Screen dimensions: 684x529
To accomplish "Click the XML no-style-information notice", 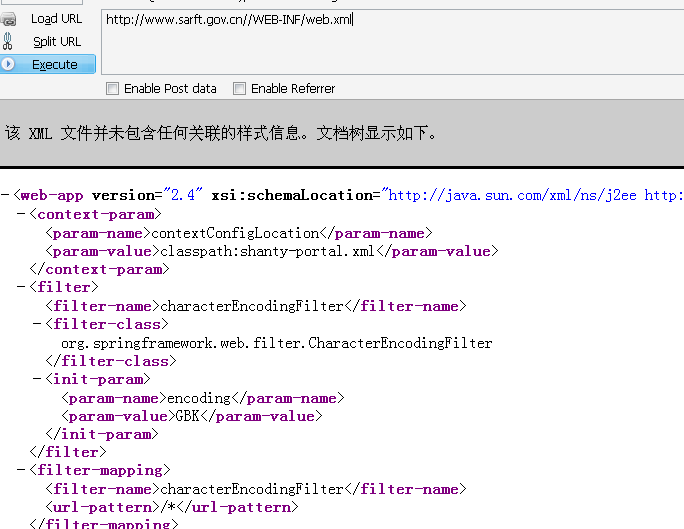I will coord(220,133).
